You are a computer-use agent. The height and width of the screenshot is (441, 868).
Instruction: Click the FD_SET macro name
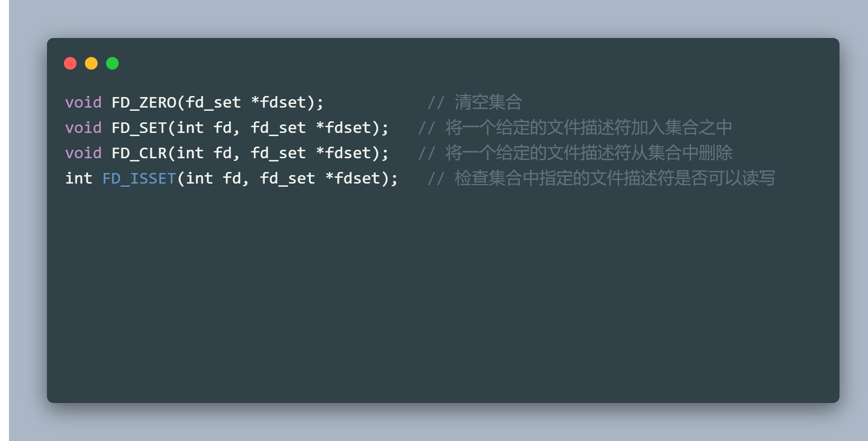(x=139, y=128)
